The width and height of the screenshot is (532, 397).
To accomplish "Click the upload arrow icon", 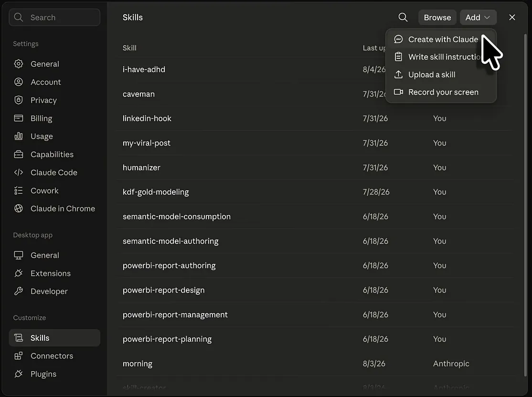I will 398,74.
